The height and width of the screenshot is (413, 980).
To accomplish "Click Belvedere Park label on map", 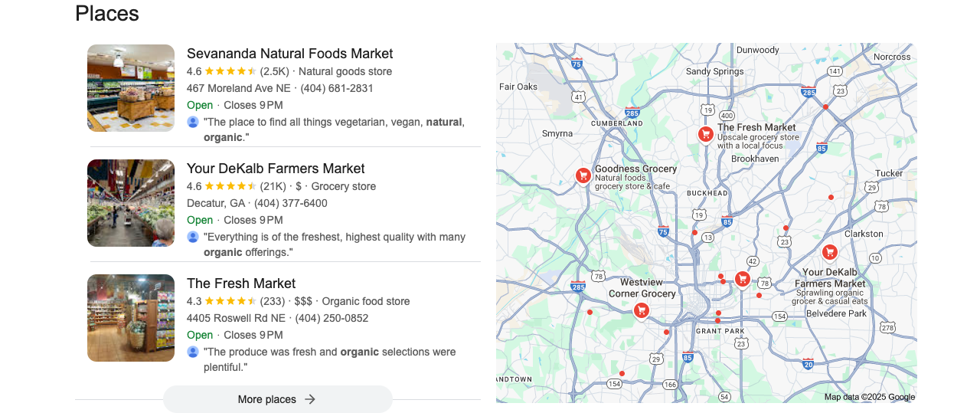I will (836, 313).
